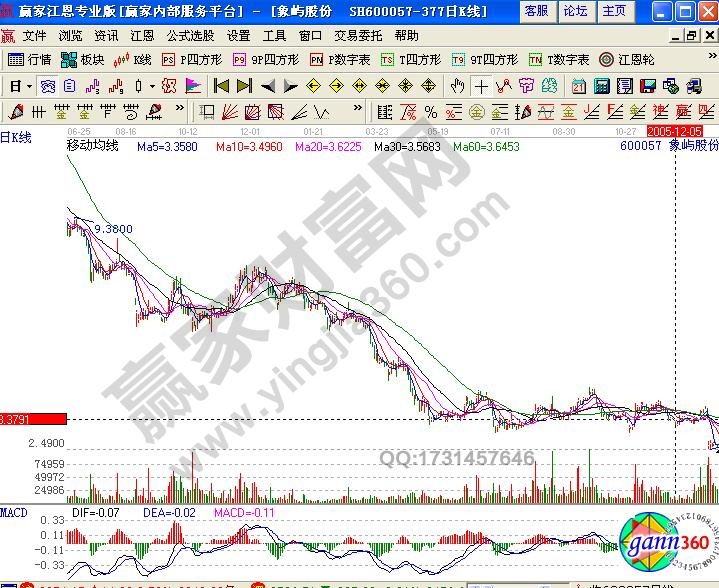Click the highlighted 2005-12-05 date marker

tap(675, 131)
